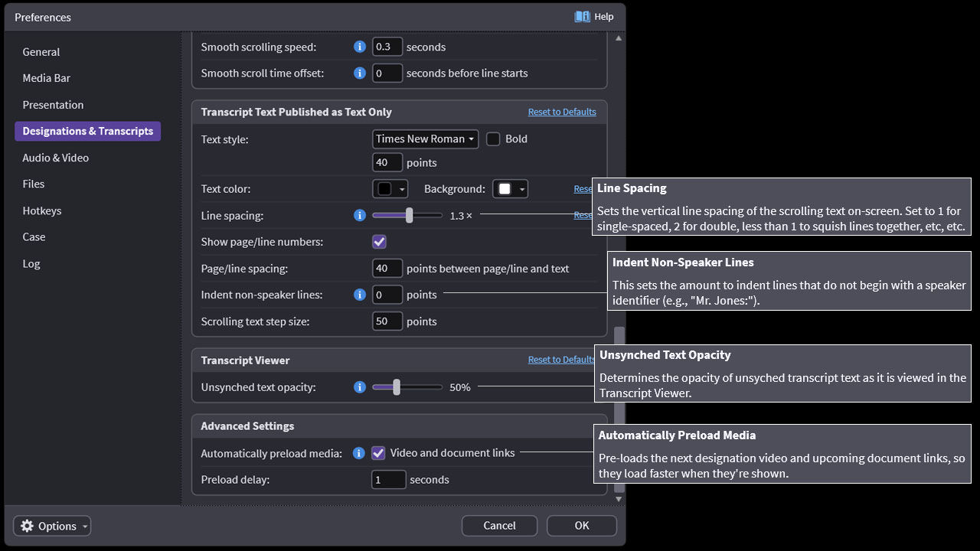980x551 pixels.
Task: Click info icon beside Smooth scrolling speed
Action: (x=360, y=47)
